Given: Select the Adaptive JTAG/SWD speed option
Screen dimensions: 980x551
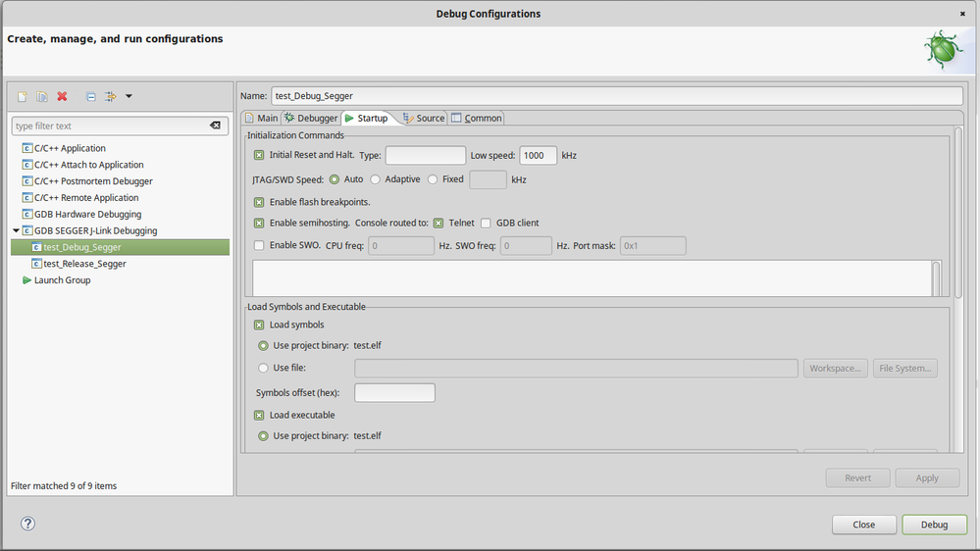Looking at the screenshot, I should pos(376,179).
